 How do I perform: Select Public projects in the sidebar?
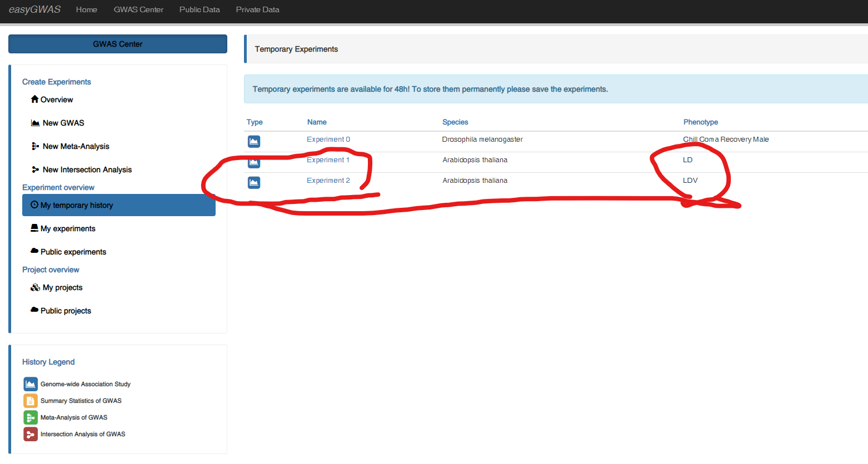pyautogui.click(x=66, y=311)
